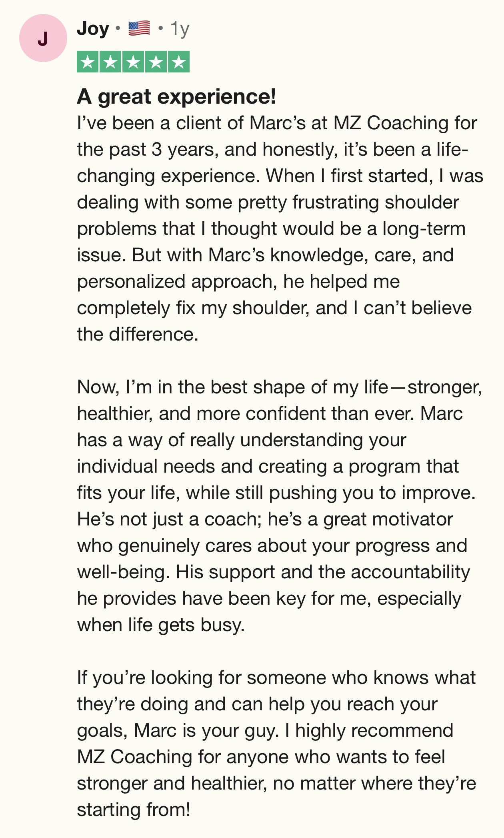The image size is (504, 838).
Task: Tap the line starting 'I've been a client'
Action: click(277, 123)
